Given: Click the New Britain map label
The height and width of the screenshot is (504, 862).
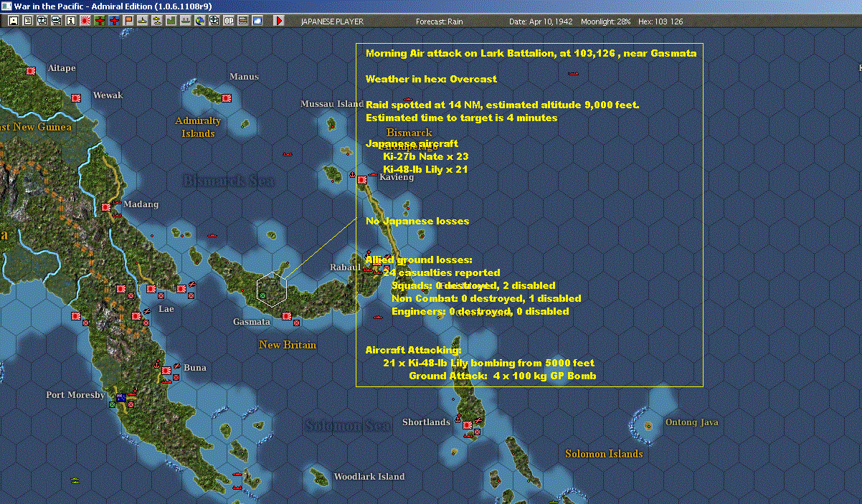Looking at the screenshot, I should pos(288,345).
